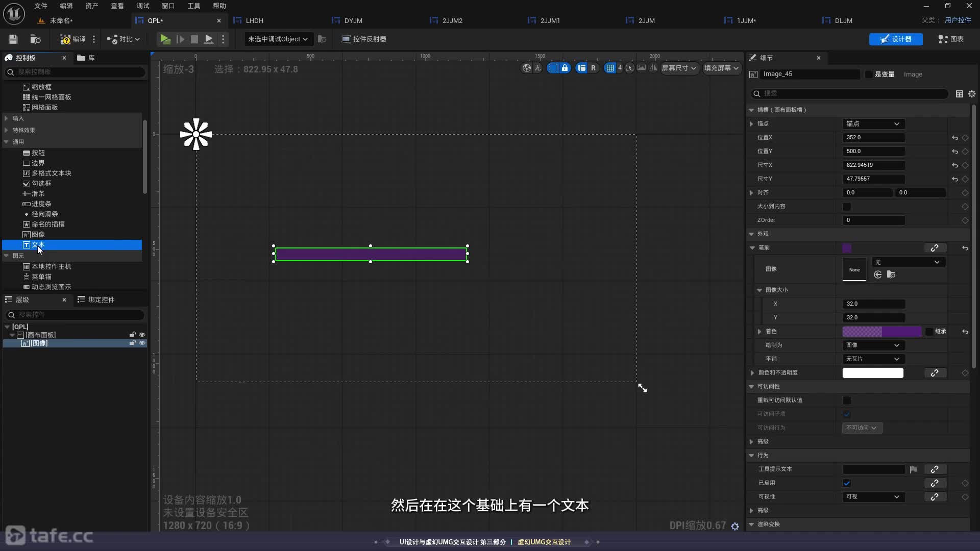Open property matrix grid icon in Details
This screenshot has height=551, width=980.
[960, 94]
